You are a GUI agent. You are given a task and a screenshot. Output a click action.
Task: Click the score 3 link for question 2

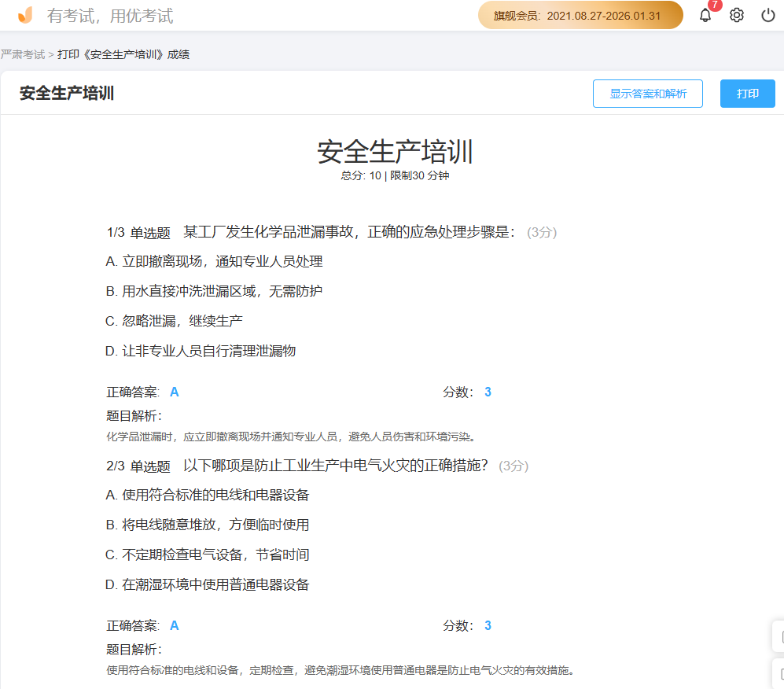point(488,625)
